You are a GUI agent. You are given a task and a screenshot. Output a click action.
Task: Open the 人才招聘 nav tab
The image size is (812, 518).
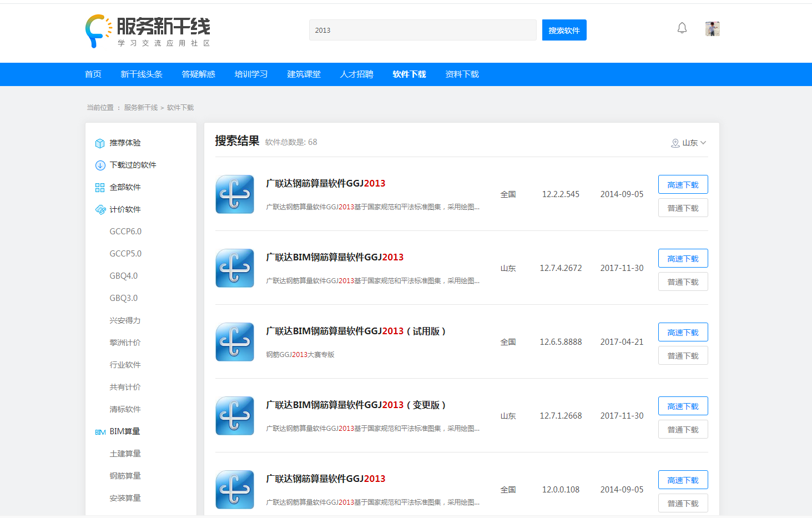pyautogui.click(x=357, y=74)
